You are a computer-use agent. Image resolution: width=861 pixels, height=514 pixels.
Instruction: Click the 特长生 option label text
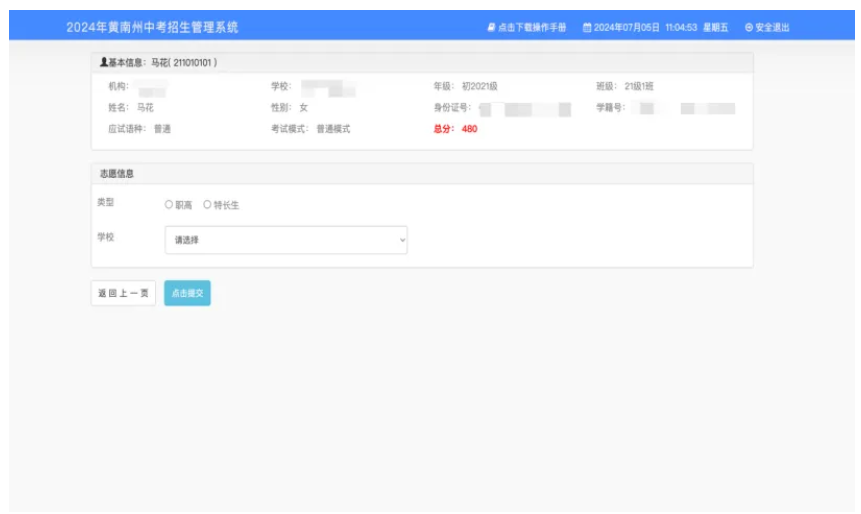[x=227, y=205]
